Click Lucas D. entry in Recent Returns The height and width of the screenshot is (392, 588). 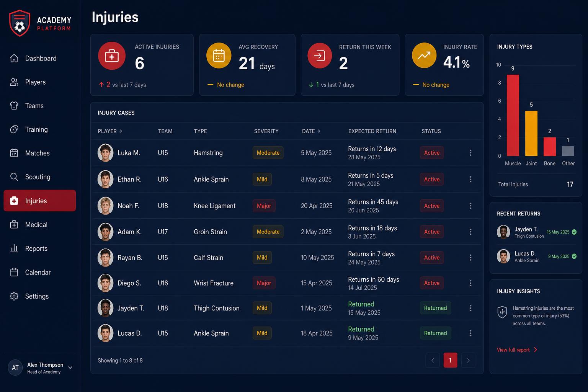pyautogui.click(x=536, y=256)
